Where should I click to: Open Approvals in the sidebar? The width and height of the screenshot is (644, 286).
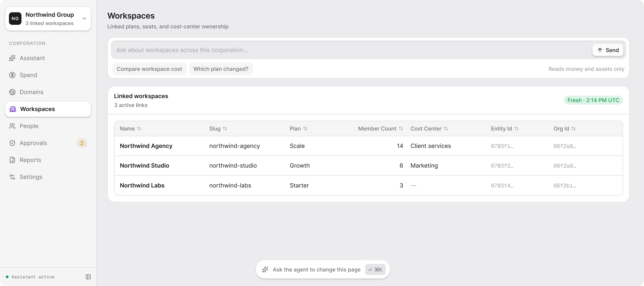coord(48,143)
